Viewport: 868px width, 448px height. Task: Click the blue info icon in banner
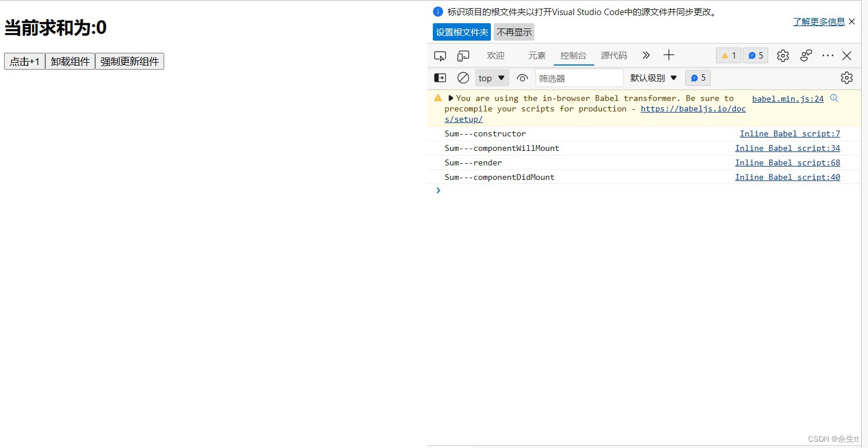(438, 12)
